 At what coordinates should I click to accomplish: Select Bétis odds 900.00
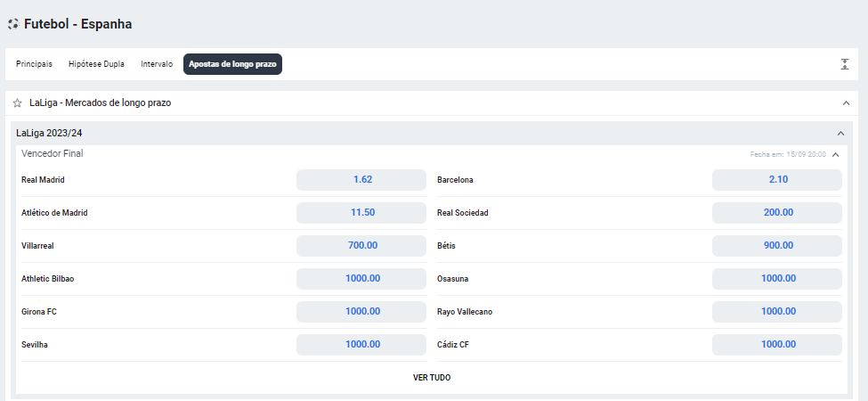(776, 246)
